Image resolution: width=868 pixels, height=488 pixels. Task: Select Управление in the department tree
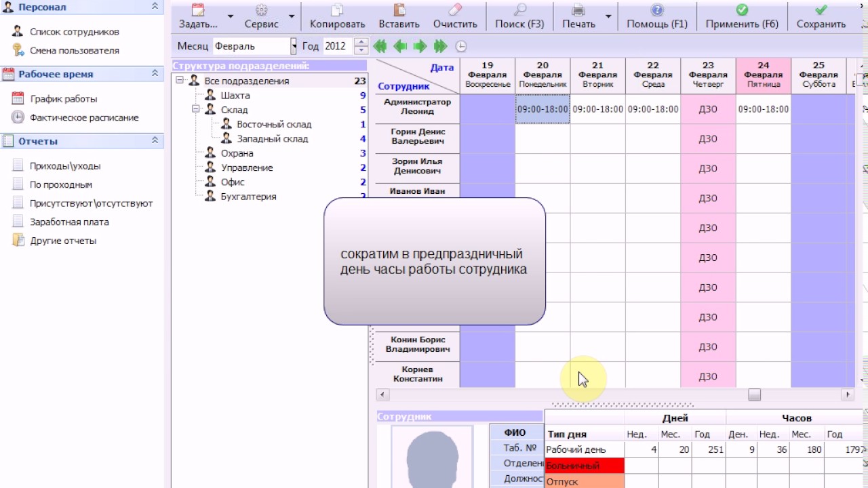(x=247, y=167)
